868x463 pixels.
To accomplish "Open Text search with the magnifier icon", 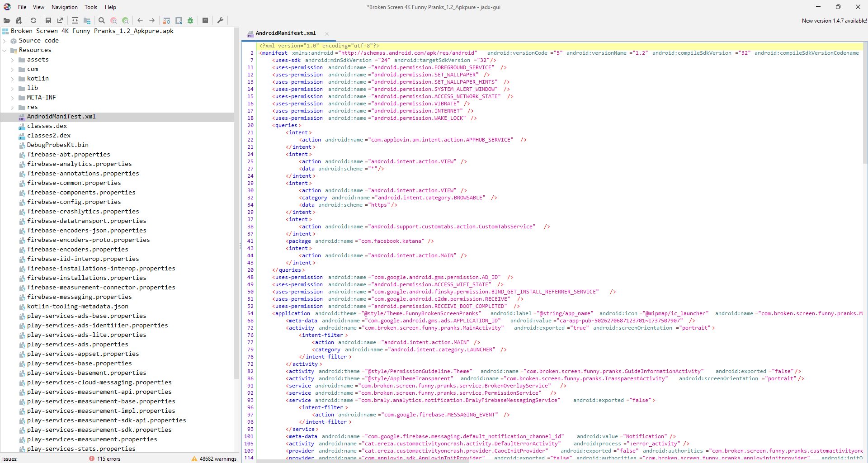I will [102, 20].
